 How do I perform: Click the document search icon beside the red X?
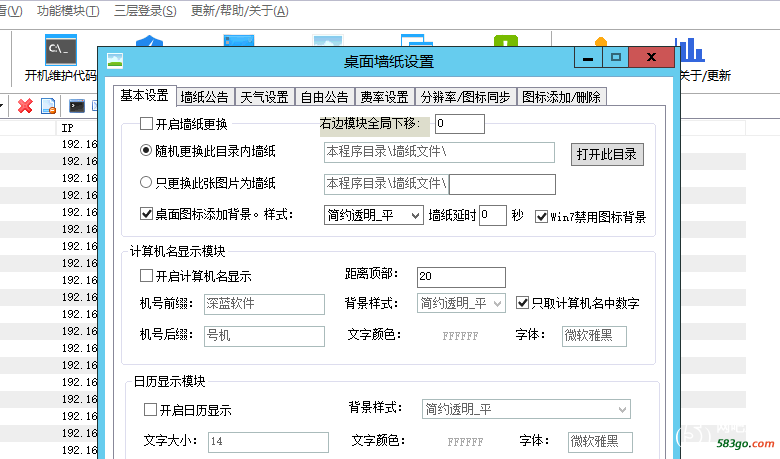(47, 106)
